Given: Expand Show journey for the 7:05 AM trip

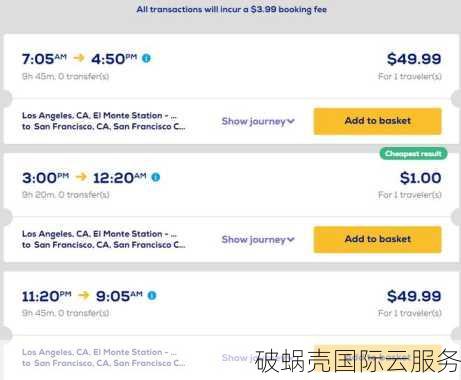Looking at the screenshot, I should point(258,121).
